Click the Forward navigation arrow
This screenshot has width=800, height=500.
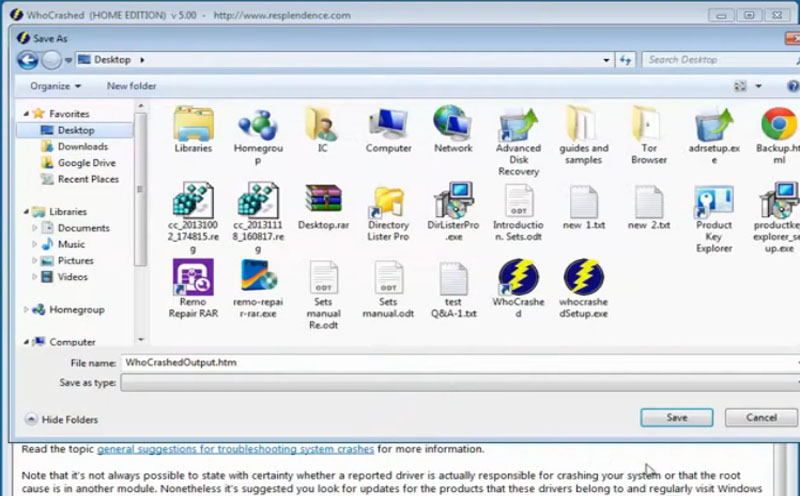click(x=51, y=60)
